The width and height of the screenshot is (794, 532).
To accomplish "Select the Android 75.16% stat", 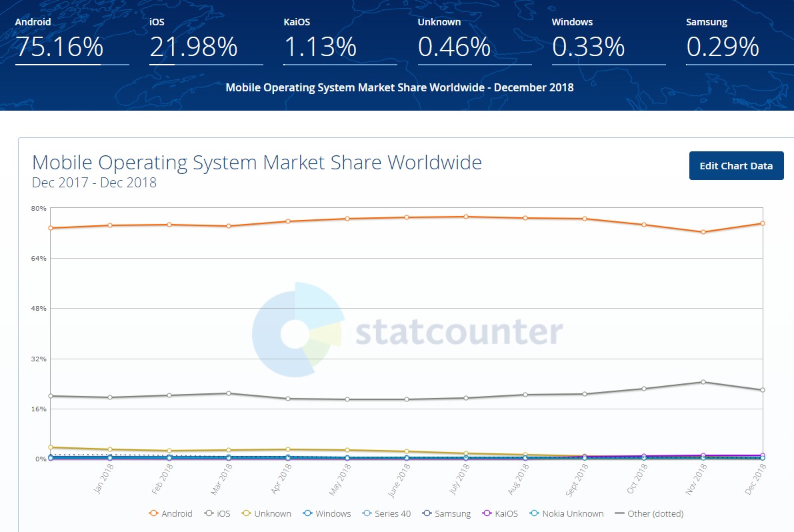I will click(x=72, y=41).
